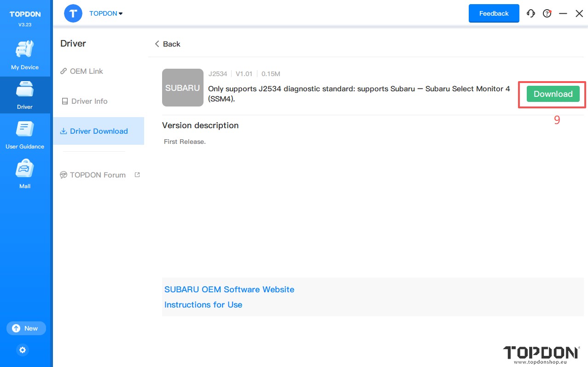Open the Instructions for Use link
This screenshot has height=367, width=588.
coord(203,305)
